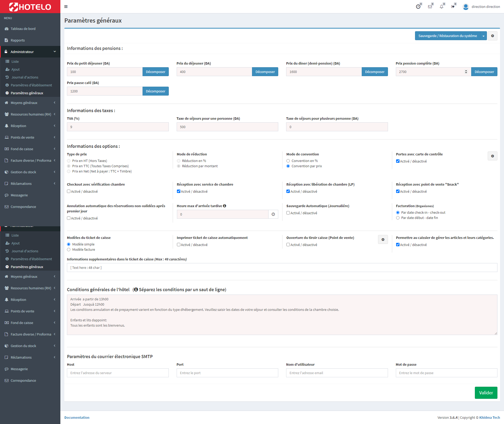Click the hamburger menu toggle icon
Image resolution: width=504 pixels, height=424 pixels.
[x=66, y=7]
